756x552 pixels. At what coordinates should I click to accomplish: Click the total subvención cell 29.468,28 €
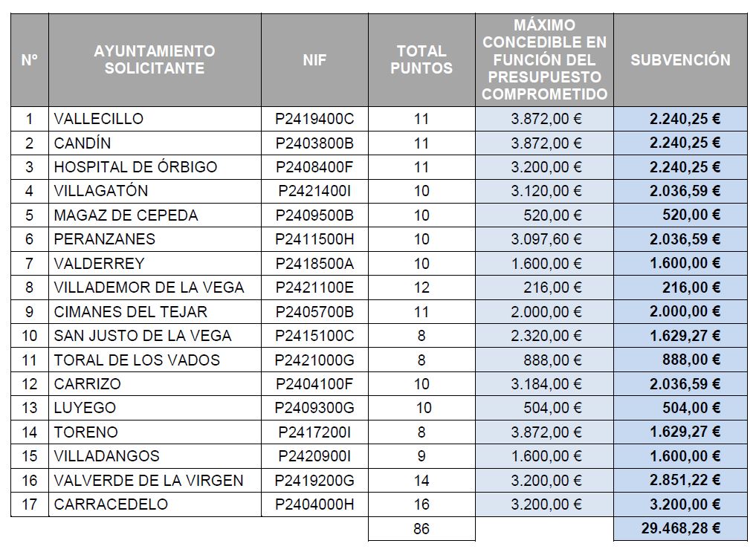[x=680, y=529]
